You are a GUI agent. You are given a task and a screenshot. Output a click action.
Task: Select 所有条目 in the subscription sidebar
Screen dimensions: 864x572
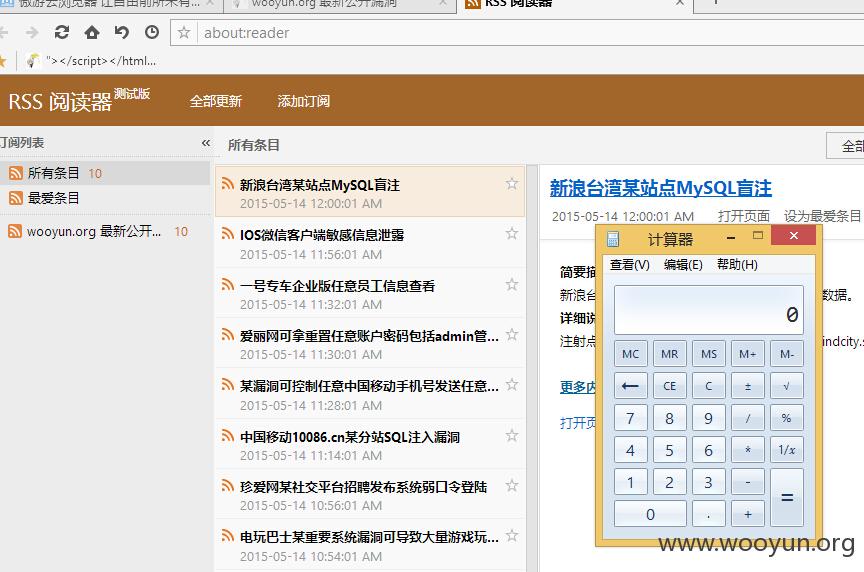(x=105, y=173)
